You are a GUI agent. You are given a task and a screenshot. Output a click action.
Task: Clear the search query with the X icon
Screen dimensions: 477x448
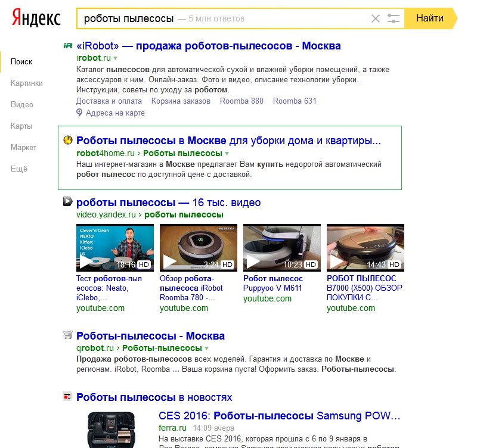tap(376, 18)
